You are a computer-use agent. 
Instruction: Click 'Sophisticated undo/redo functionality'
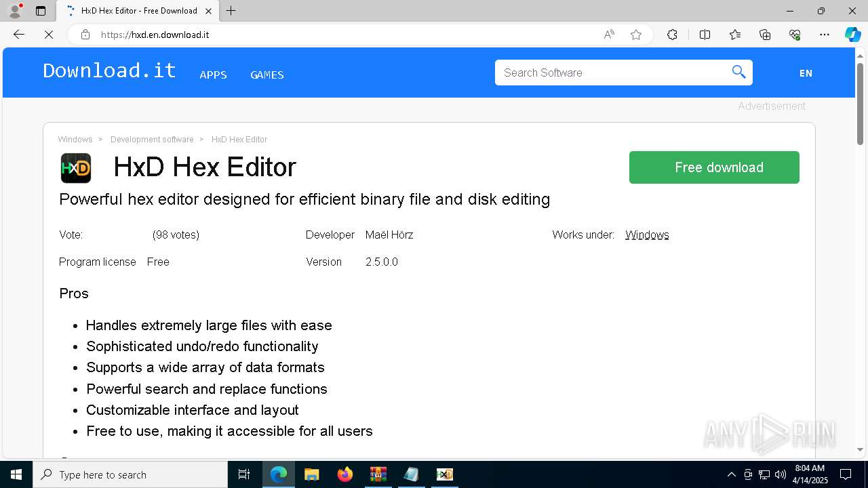pyautogui.click(x=202, y=346)
